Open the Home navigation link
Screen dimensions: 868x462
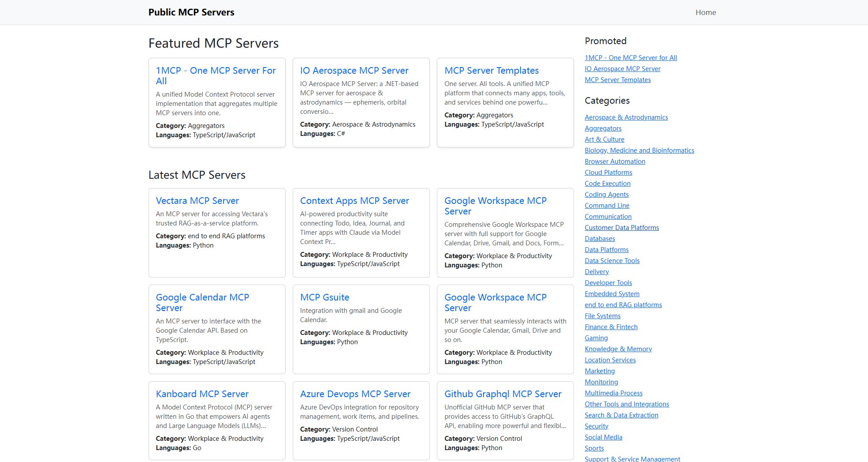[x=705, y=12]
